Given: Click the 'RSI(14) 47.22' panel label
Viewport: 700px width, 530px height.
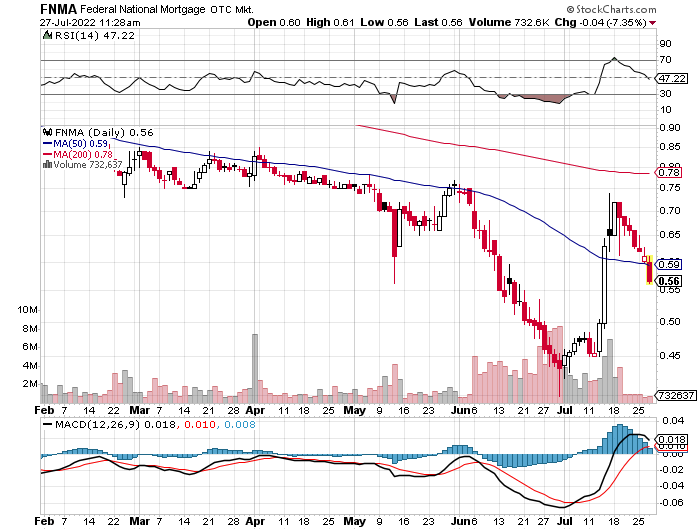Looking at the screenshot, I should click(x=94, y=35).
